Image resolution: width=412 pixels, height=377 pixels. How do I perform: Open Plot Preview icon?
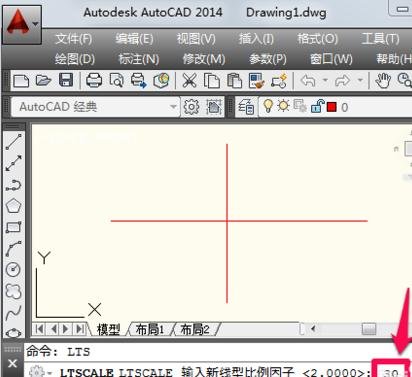coord(116,81)
